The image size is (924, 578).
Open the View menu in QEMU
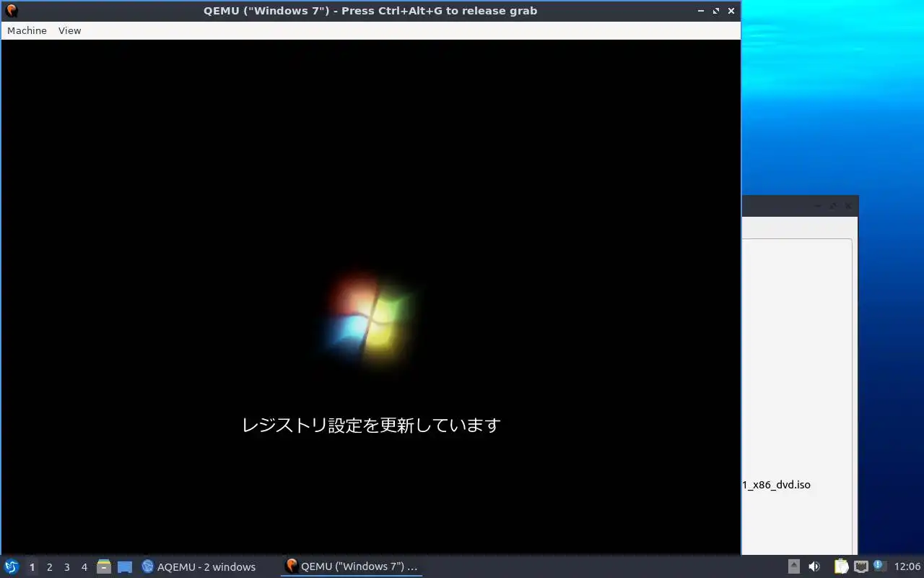(x=69, y=30)
